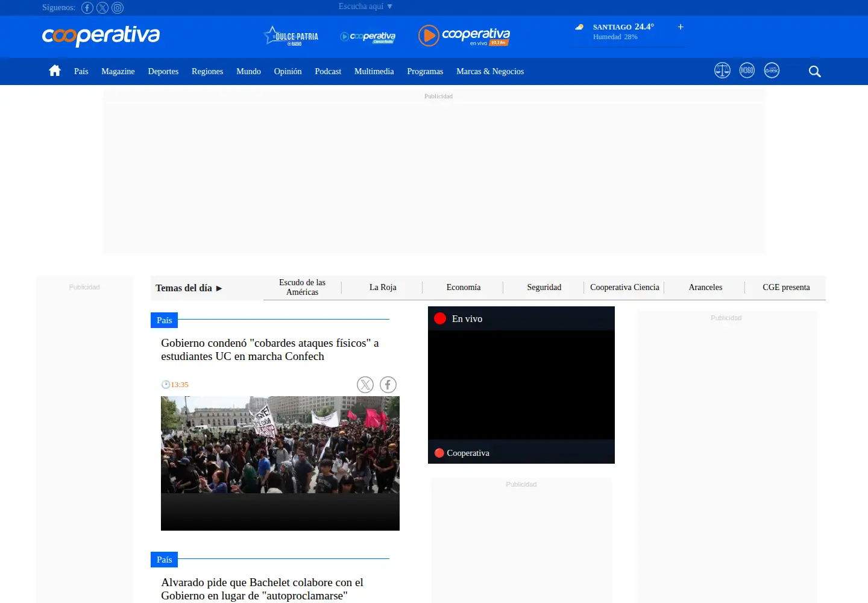The width and height of the screenshot is (868, 603).
Task: Open Cooperativa Ciencia Radio stream
Action: click(368, 37)
